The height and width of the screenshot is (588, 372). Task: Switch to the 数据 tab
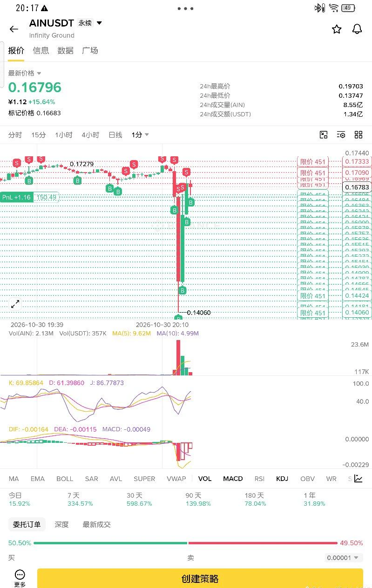66,51
